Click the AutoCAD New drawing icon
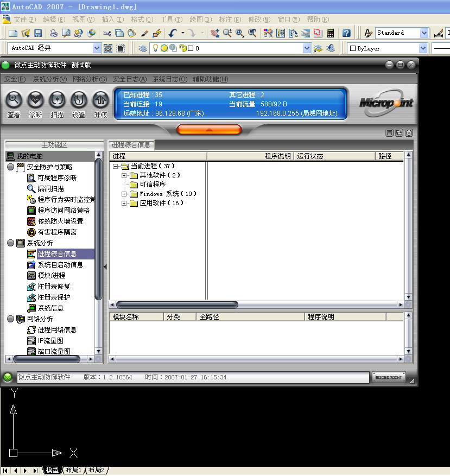Image resolution: width=450 pixels, height=476 pixels. click(13, 33)
